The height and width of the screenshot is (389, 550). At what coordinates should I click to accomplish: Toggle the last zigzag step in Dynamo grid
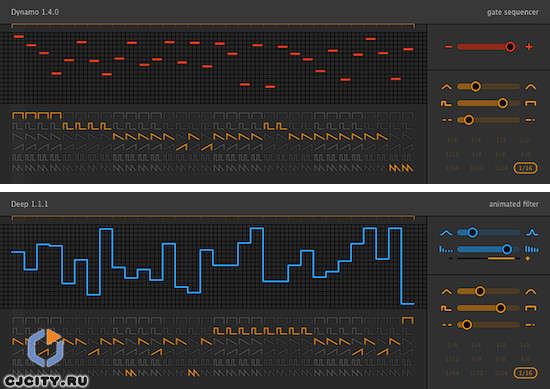click(x=407, y=168)
